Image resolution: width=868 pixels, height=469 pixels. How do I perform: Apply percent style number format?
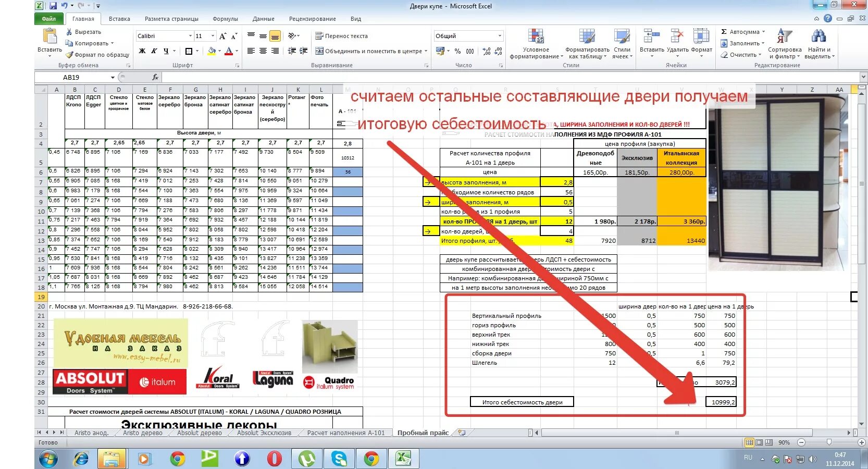pos(457,51)
